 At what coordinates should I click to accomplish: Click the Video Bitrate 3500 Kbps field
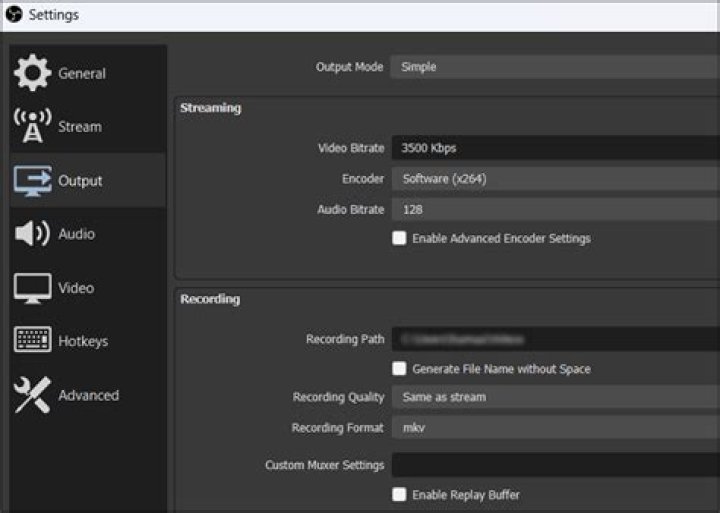[x=554, y=148]
